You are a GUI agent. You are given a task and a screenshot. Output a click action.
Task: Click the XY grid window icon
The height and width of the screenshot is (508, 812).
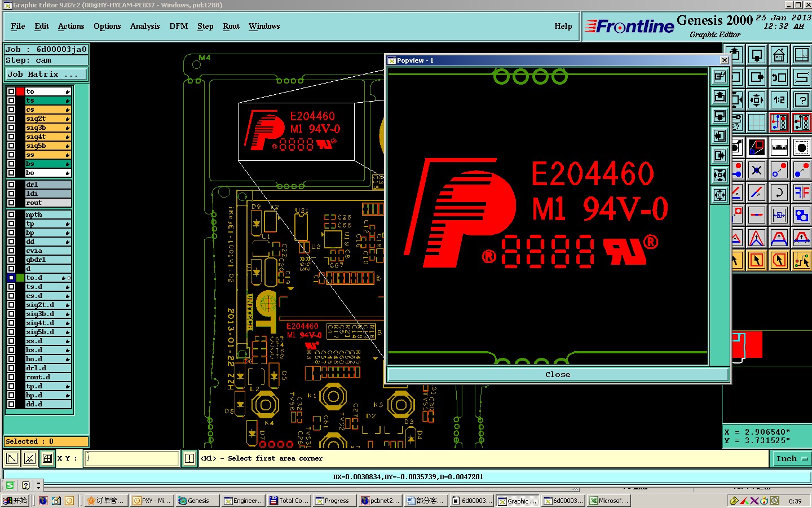(x=801, y=55)
